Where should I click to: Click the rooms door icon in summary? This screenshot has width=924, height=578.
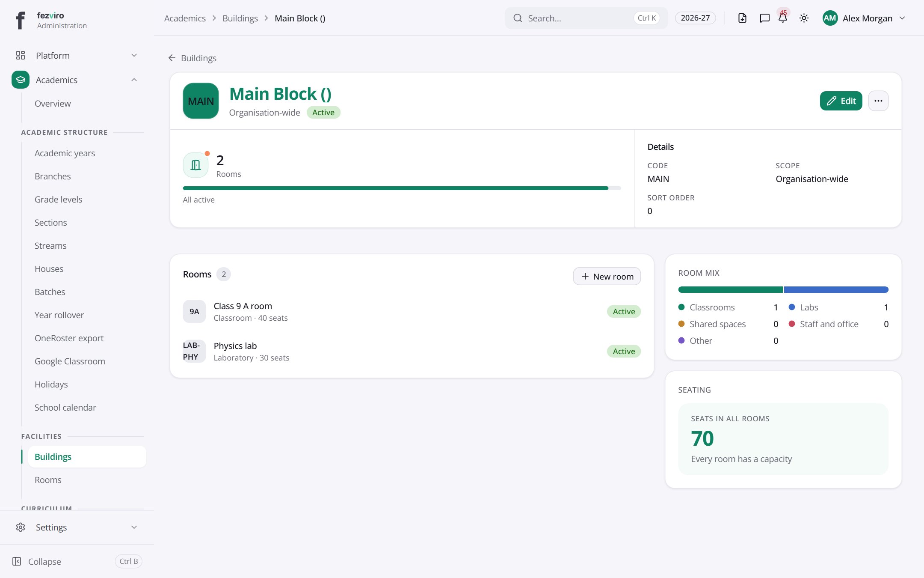click(195, 165)
